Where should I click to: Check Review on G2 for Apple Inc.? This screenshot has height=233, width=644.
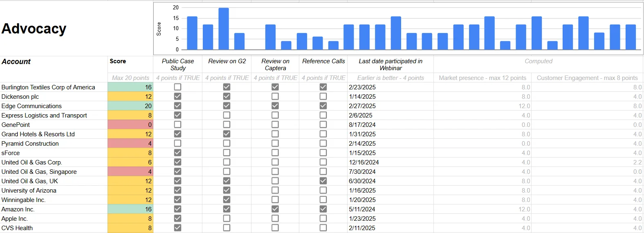click(x=227, y=218)
